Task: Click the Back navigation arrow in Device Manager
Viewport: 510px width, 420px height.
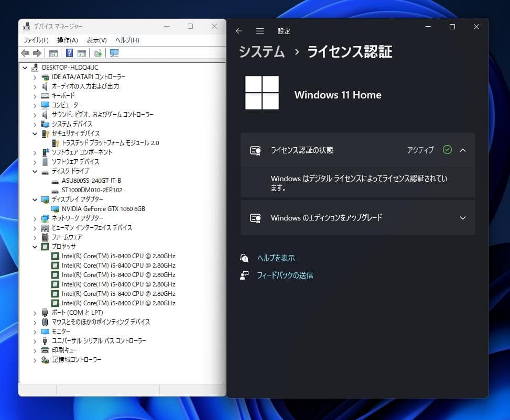Action: point(25,52)
